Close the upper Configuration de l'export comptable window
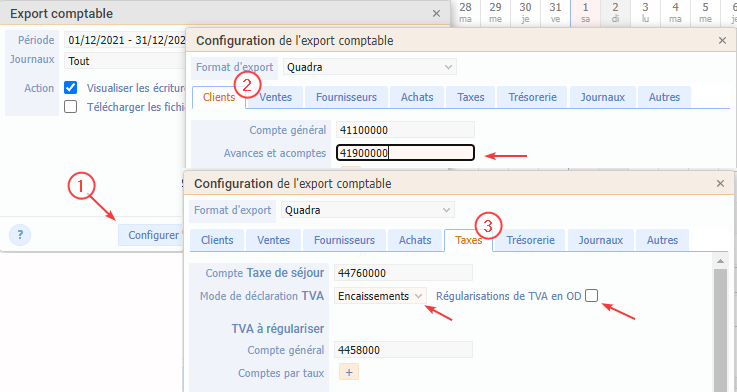The image size is (737, 392). tap(722, 41)
